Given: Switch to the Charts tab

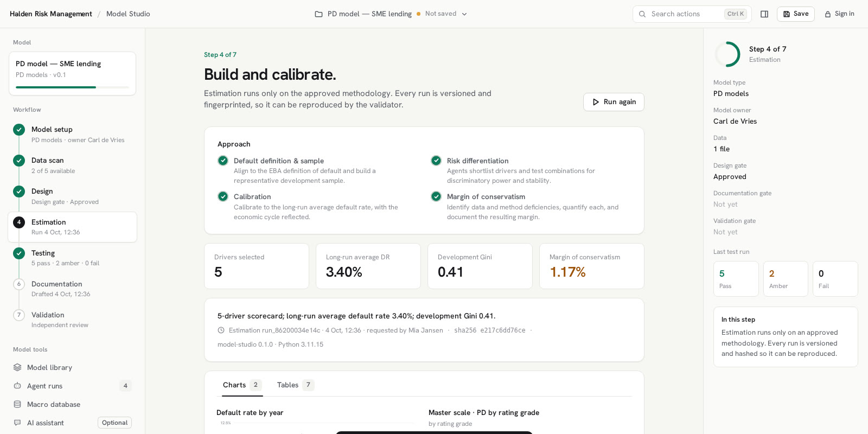Looking at the screenshot, I should 242,385.
